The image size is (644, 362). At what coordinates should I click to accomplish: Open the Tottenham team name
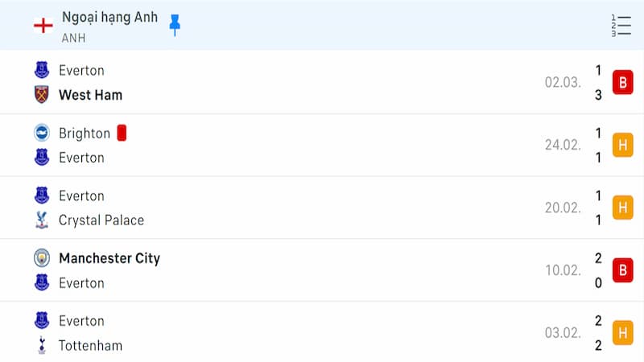pos(90,346)
